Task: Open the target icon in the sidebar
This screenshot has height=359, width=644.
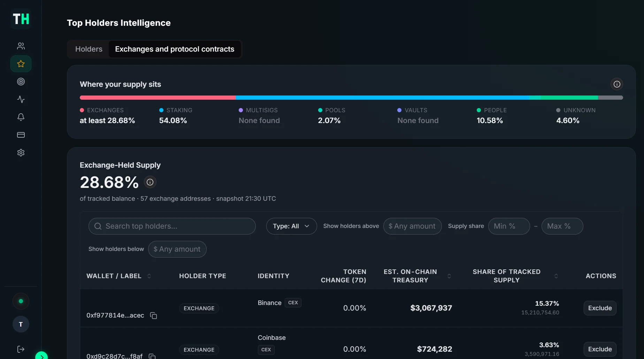Action: tap(21, 82)
